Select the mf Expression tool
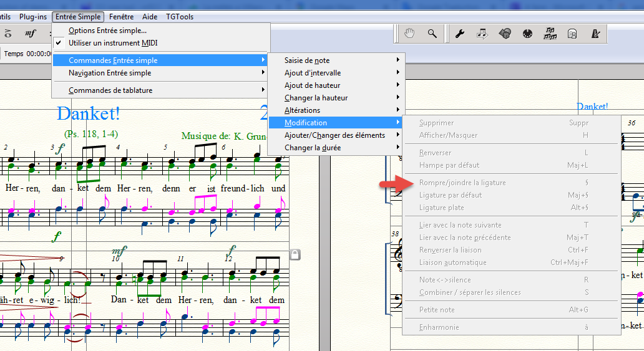644x351 pixels. [x=30, y=33]
